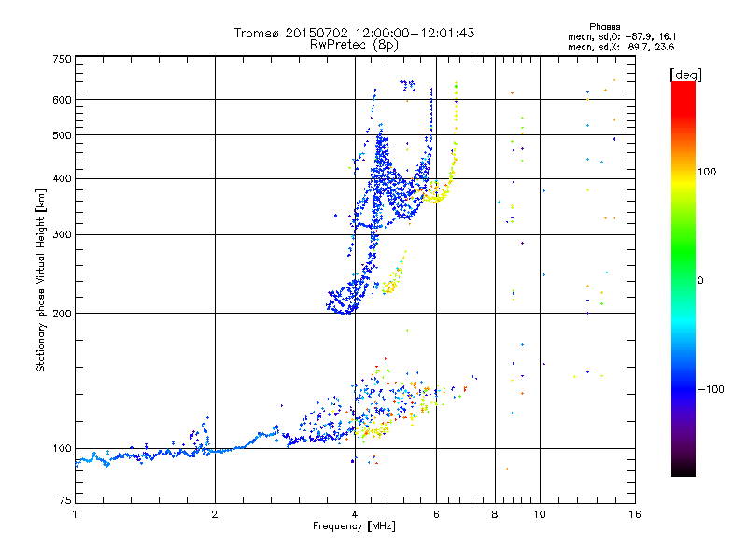Click the '[deg]' colorbar unit label
The height and width of the screenshot is (560, 747).
tap(685, 75)
